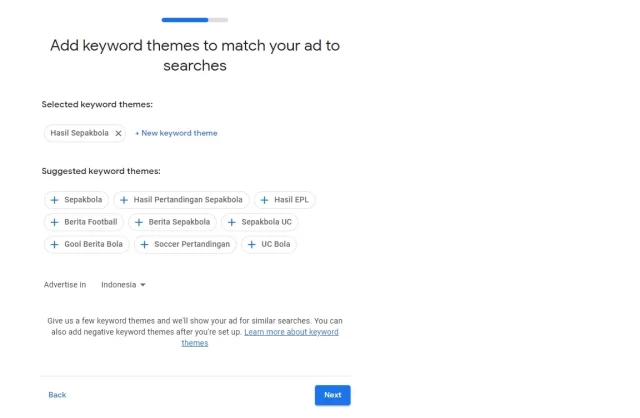This screenshot has height=418, width=640.
Task: Expand the Advertise in dropdown arrow
Action: [143, 285]
